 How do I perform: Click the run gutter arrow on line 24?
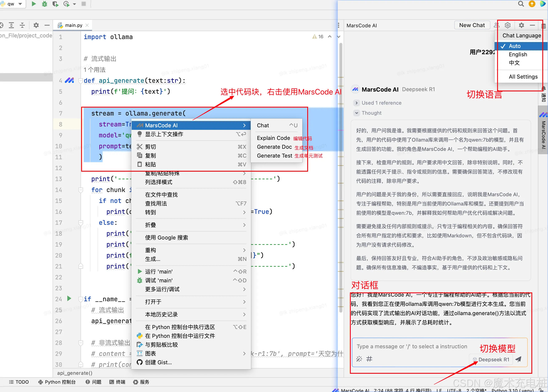69,299
